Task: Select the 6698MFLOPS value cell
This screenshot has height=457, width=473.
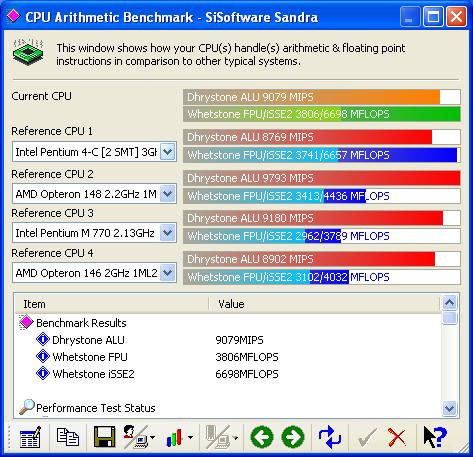Action: click(247, 374)
